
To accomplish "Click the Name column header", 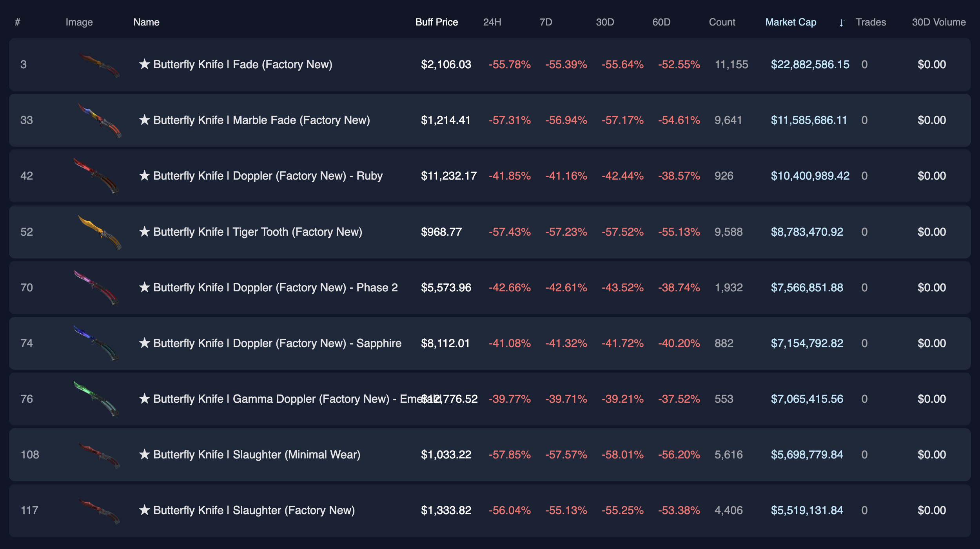I will point(146,22).
